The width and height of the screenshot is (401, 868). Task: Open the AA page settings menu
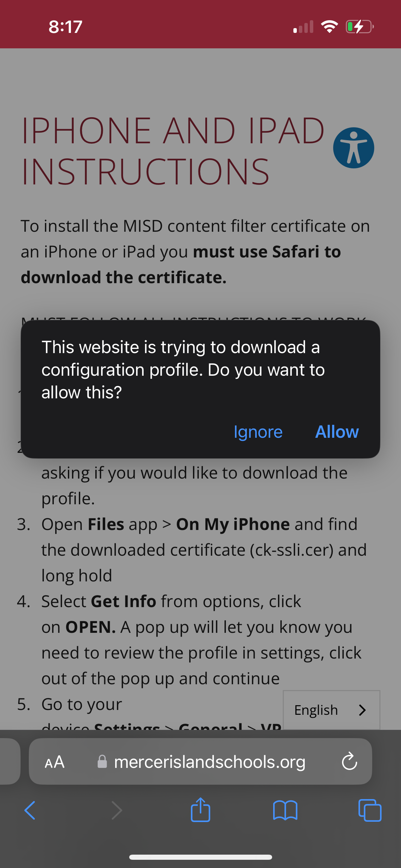pos(54,762)
